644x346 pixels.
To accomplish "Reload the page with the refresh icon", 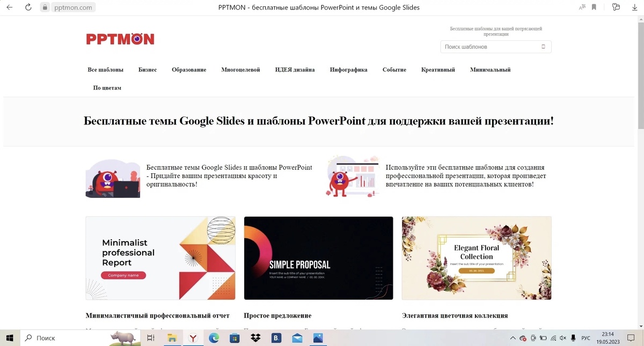I will [x=28, y=8].
